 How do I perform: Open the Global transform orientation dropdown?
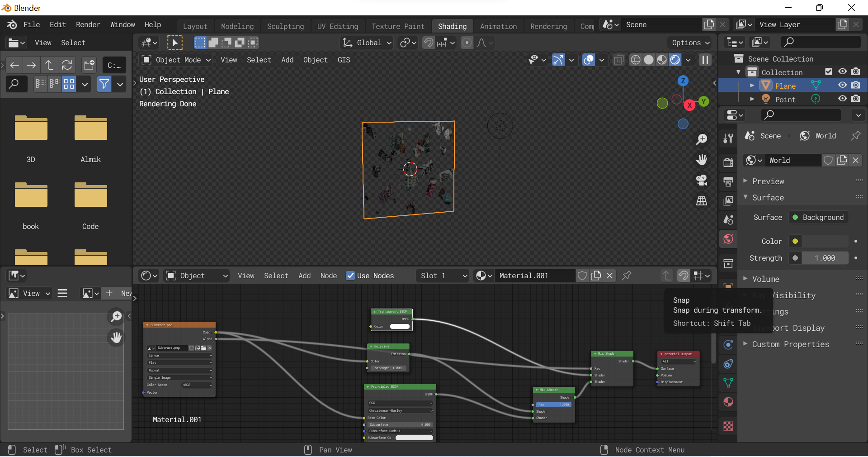(x=367, y=43)
